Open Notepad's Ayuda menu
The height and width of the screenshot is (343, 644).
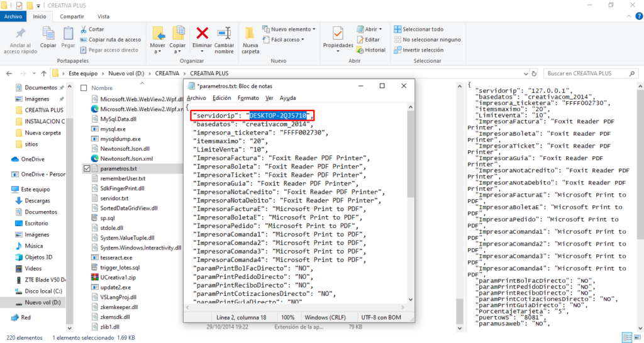287,98
